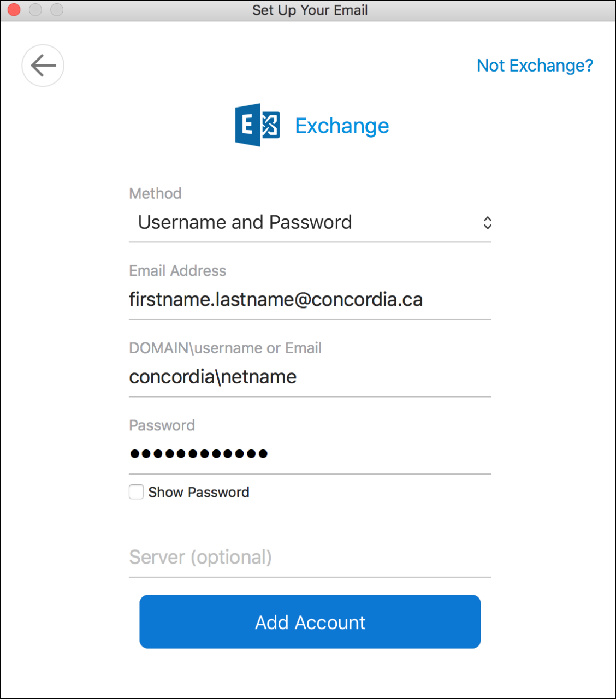Click the 'DOMAIN\username or Email' label

pyautogui.click(x=225, y=348)
